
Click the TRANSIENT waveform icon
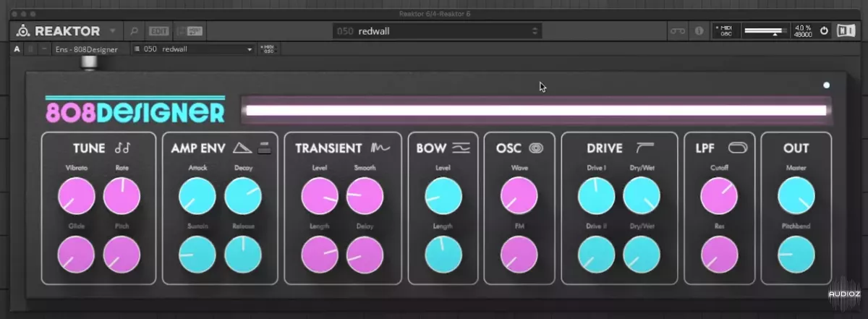[x=380, y=148]
